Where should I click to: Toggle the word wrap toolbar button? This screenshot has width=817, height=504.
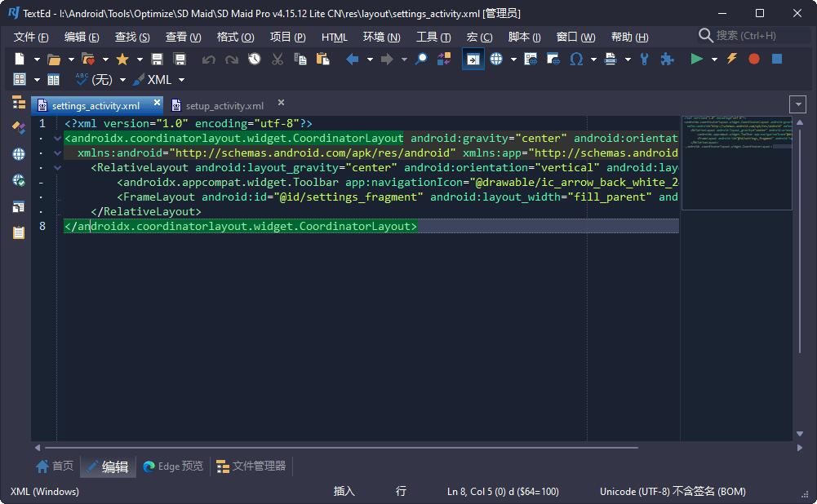pyautogui.click(x=473, y=59)
